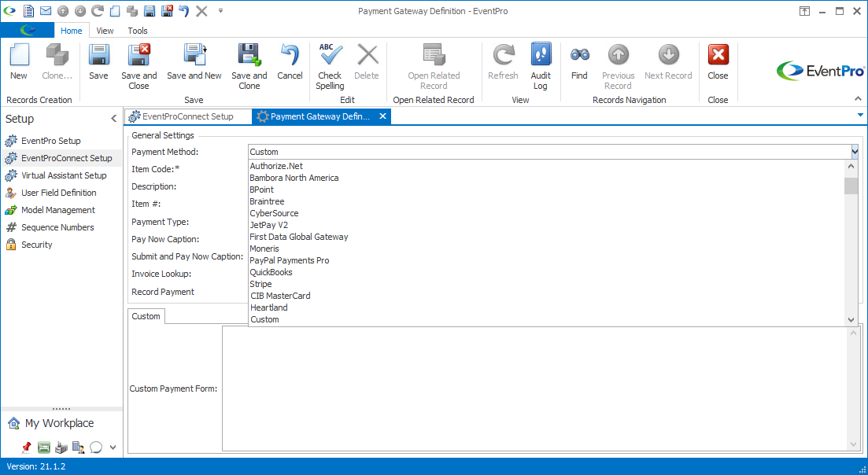Click the New record ribbon button

point(19,62)
